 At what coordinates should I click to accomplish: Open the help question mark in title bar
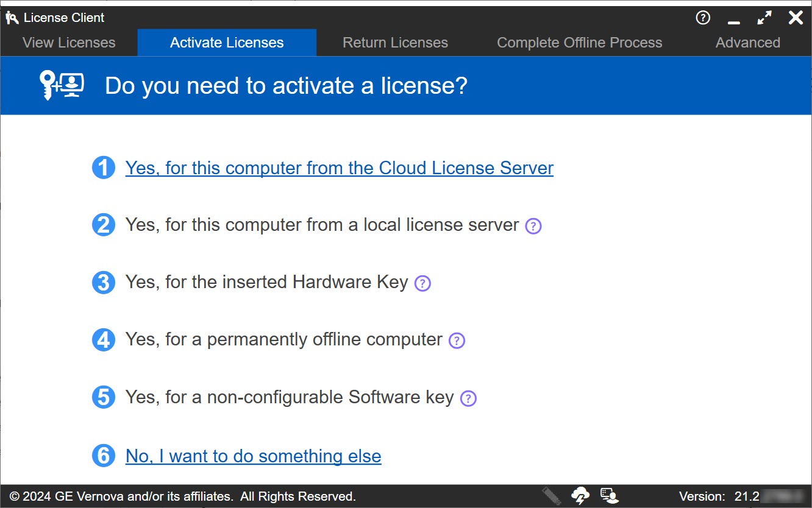(x=703, y=18)
